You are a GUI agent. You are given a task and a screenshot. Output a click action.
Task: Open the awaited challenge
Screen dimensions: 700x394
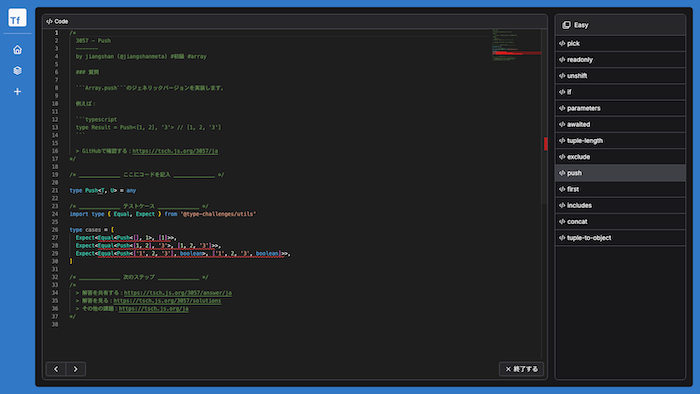[620, 124]
